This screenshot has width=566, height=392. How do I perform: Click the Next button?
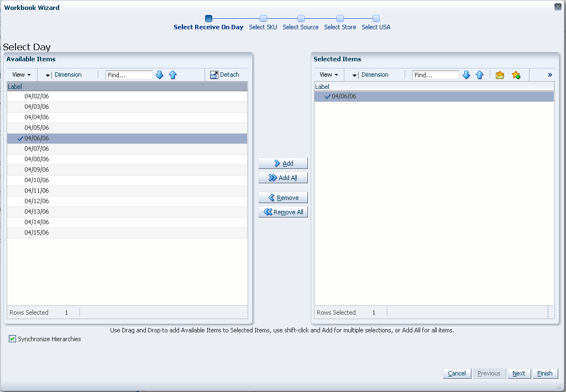point(519,373)
